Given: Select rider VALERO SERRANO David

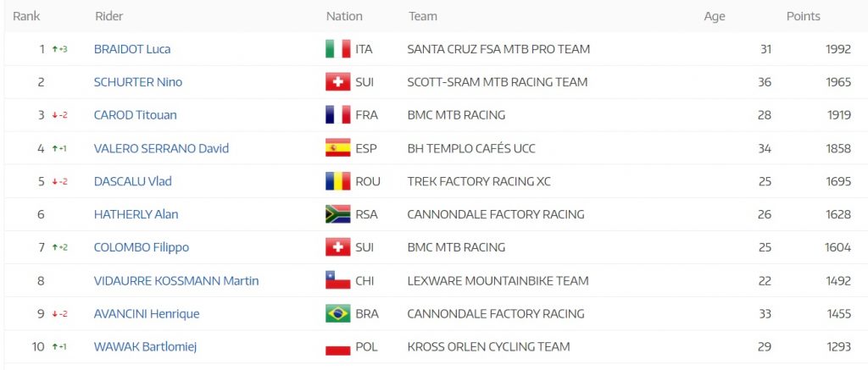Looking at the screenshot, I should click(161, 148).
